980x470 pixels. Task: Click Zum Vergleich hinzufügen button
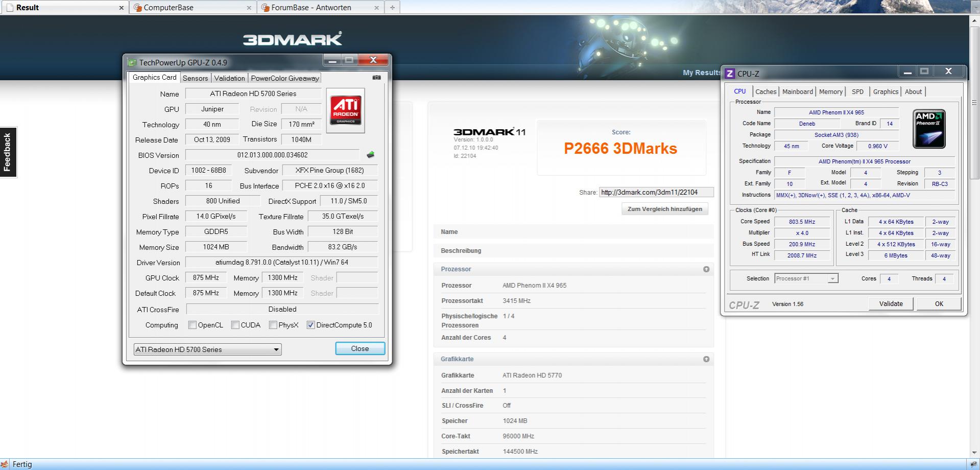pos(664,209)
